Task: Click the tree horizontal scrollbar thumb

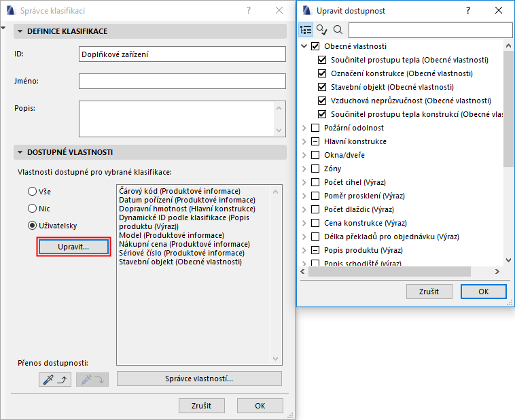Action: [389, 271]
